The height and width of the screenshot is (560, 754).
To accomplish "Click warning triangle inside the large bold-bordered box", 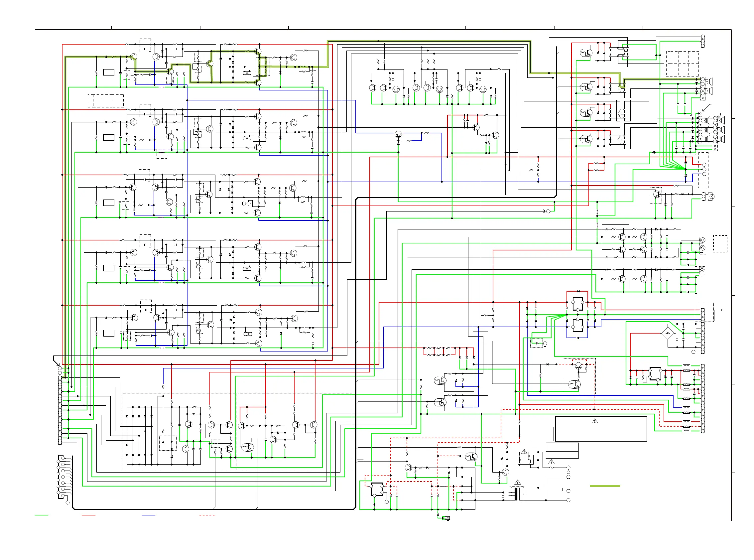I will (x=595, y=421).
